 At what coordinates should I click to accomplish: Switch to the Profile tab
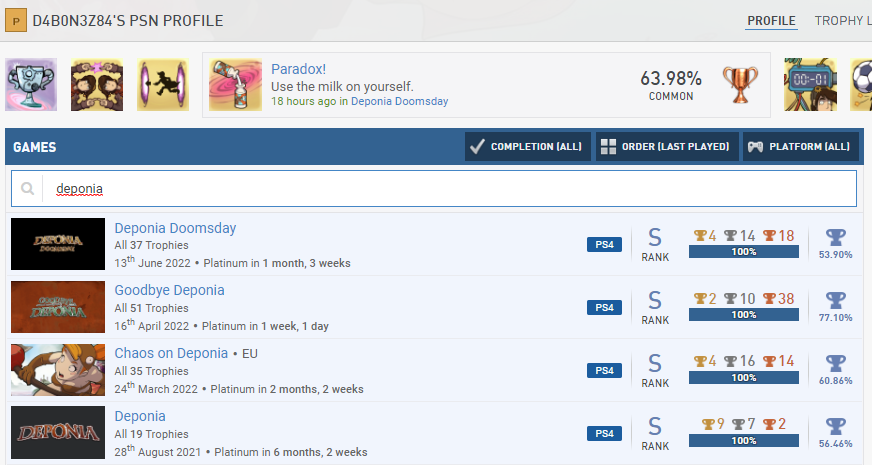click(771, 21)
